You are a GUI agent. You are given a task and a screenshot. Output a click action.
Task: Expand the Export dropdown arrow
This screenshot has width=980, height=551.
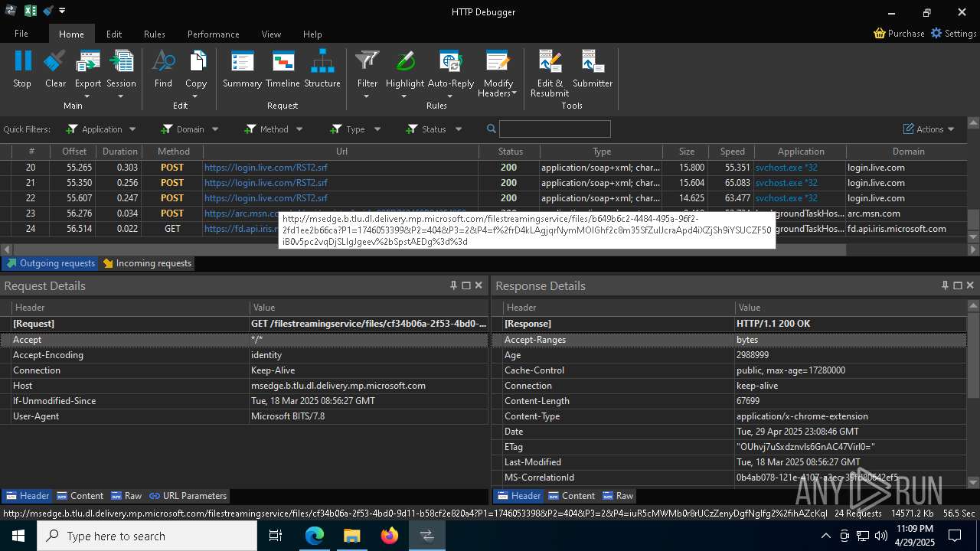click(87, 96)
